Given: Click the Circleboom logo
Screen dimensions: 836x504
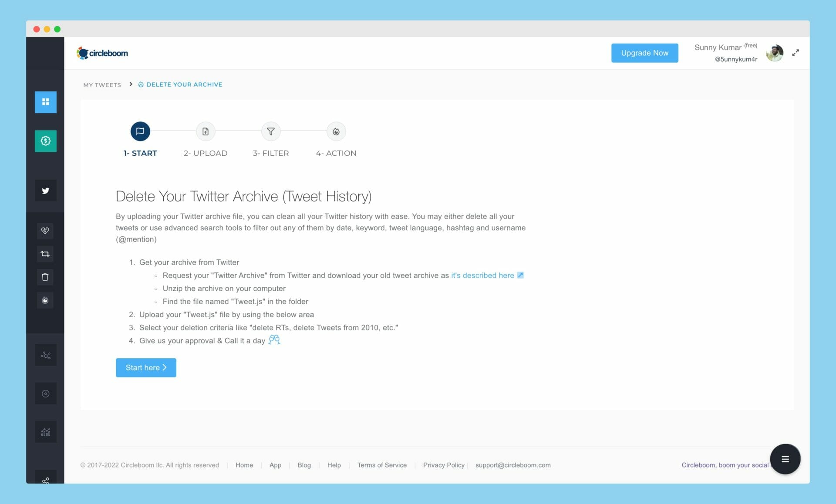Looking at the screenshot, I should click(102, 53).
